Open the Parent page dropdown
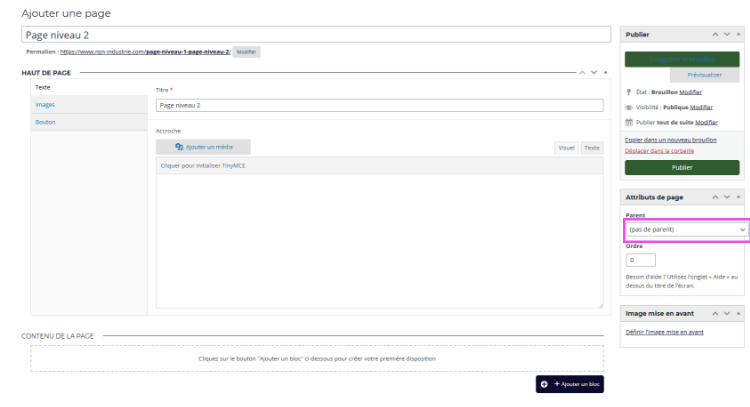Image resolution: width=750 pixels, height=407 pixels. (x=686, y=230)
